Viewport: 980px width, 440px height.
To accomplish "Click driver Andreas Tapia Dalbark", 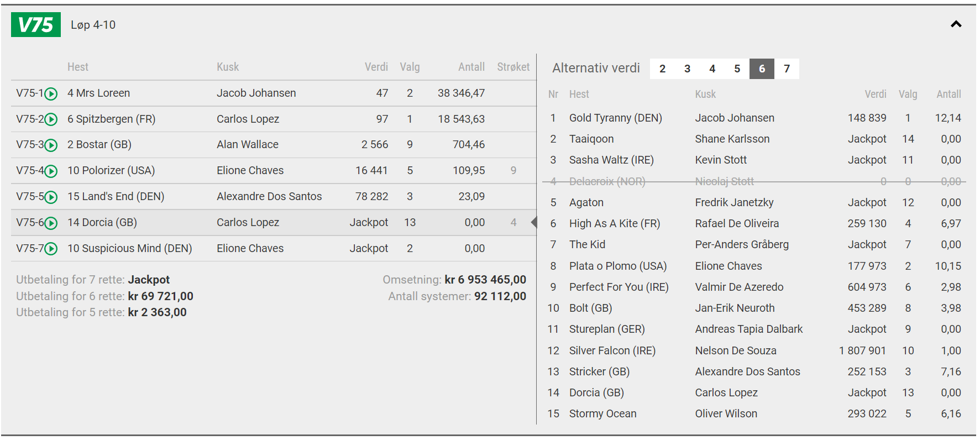I will coord(749,329).
